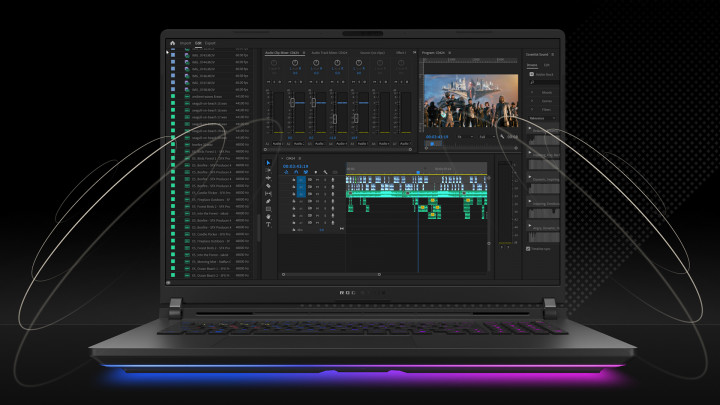
Task: Open Program monitor settings wrench
Action: coord(502,136)
